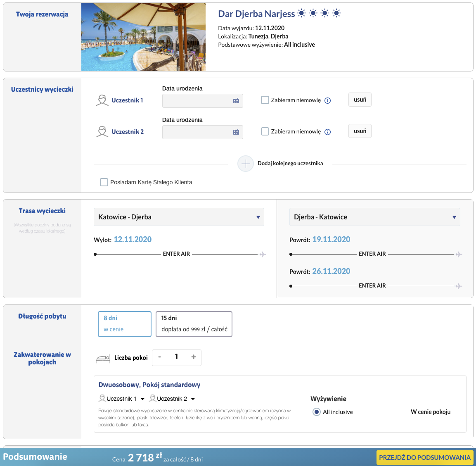Open the Katowice - Djerba route dropdown
The image size is (476, 466).
179,217
